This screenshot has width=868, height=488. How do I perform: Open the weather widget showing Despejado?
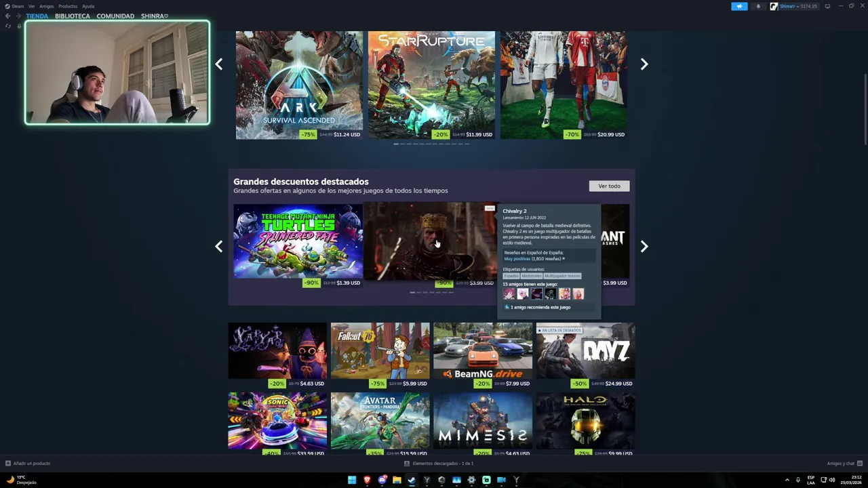[x=21, y=480]
